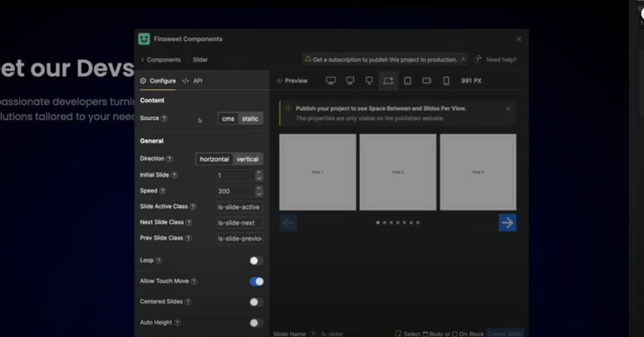Enable the Centered Slides switch
The image size is (644, 337).
[257, 302]
